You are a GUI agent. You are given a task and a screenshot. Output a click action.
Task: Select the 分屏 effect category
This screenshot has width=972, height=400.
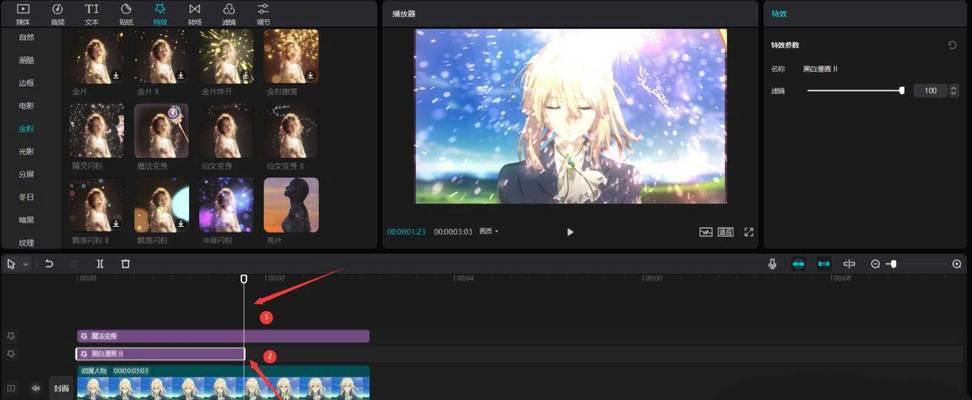click(27, 174)
